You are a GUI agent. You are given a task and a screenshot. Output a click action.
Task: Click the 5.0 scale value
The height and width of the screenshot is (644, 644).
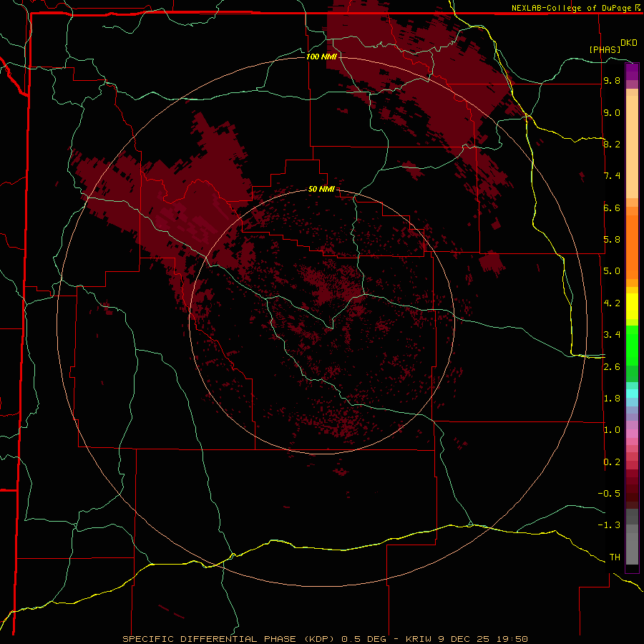(x=612, y=271)
